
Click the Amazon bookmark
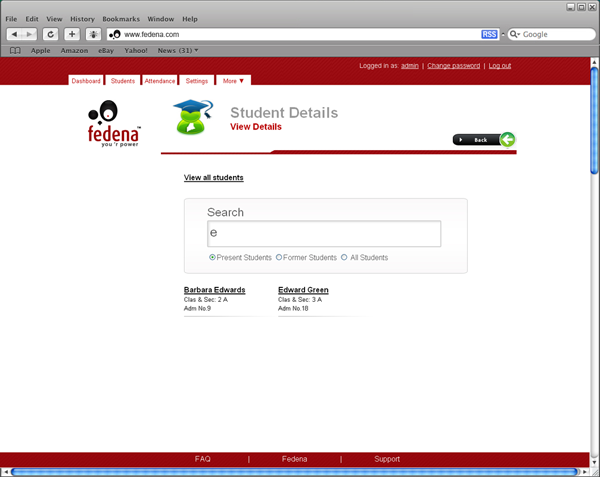pos(74,50)
